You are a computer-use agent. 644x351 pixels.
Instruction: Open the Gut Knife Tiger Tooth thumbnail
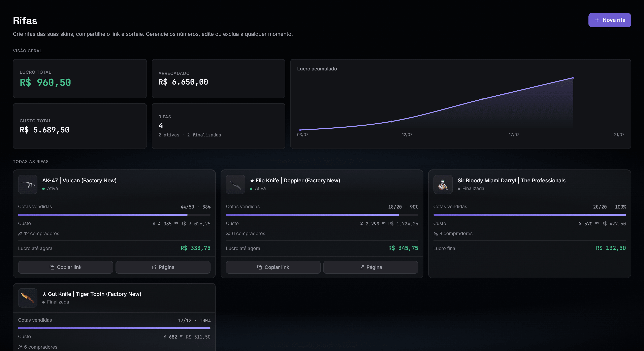tap(28, 298)
